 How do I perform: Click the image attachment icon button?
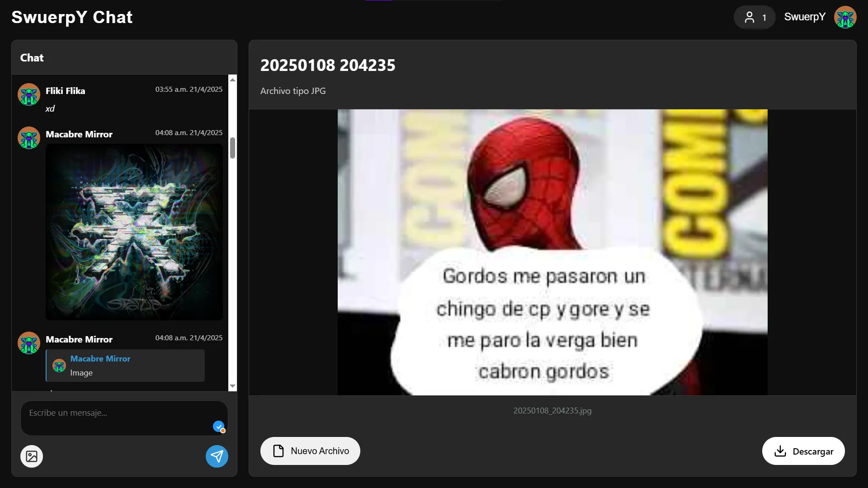pyautogui.click(x=32, y=456)
